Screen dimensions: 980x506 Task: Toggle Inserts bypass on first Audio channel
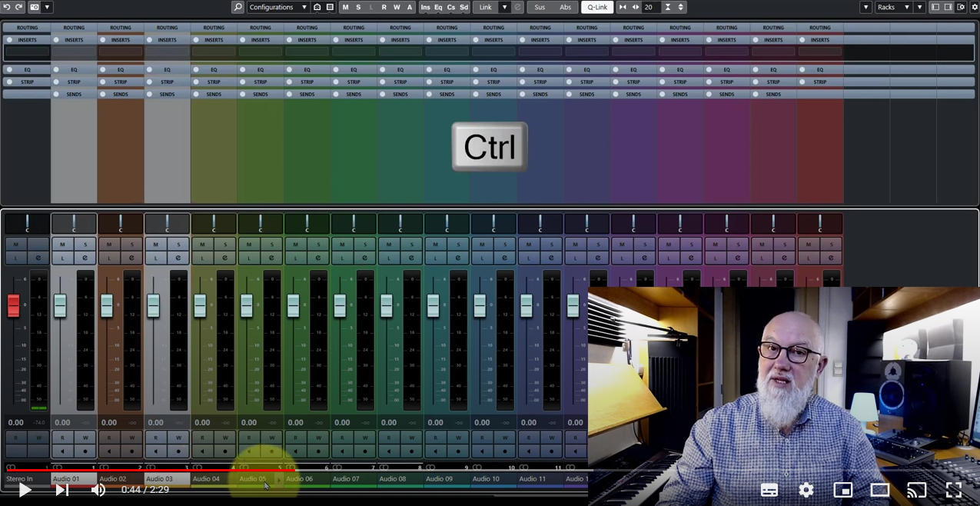coord(56,40)
